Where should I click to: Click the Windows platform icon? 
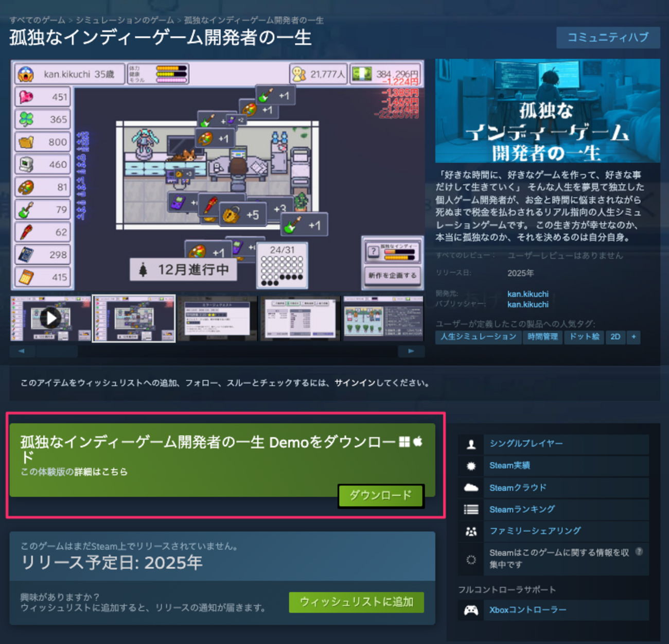[x=404, y=442]
